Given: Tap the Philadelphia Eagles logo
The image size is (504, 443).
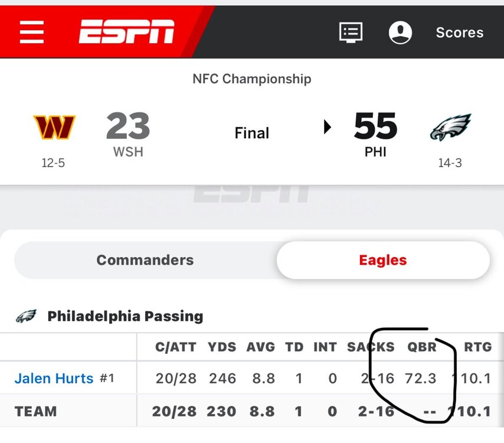Looking at the screenshot, I should tap(450, 127).
